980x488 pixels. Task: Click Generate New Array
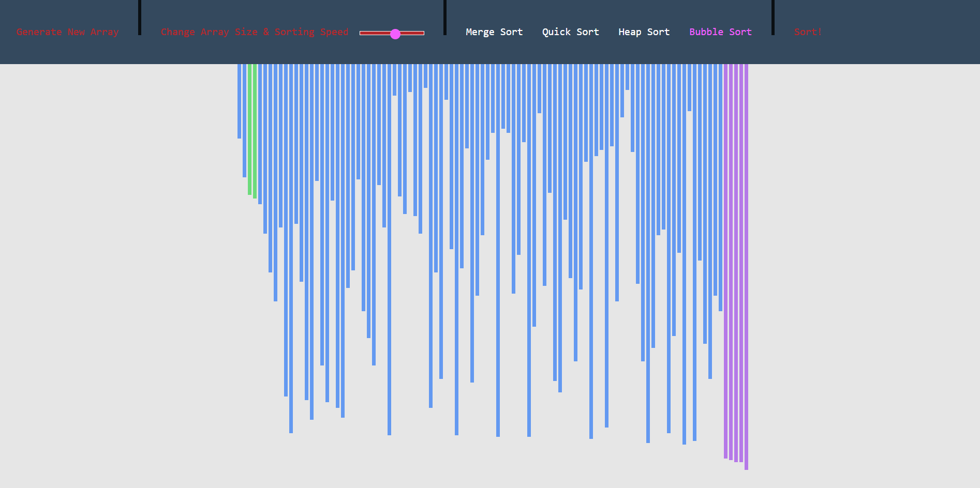(67, 32)
